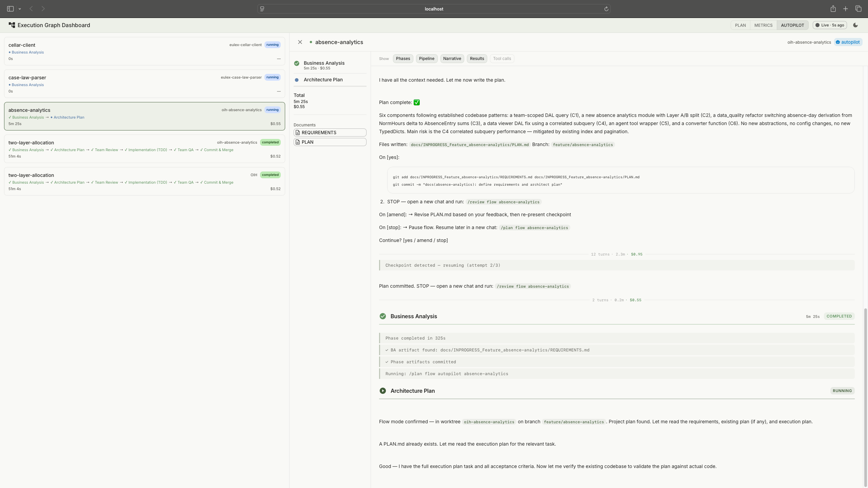This screenshot has width=868, height=488.
Task: Toggle dark mode with the moon icon
Action: click(855, 25)
